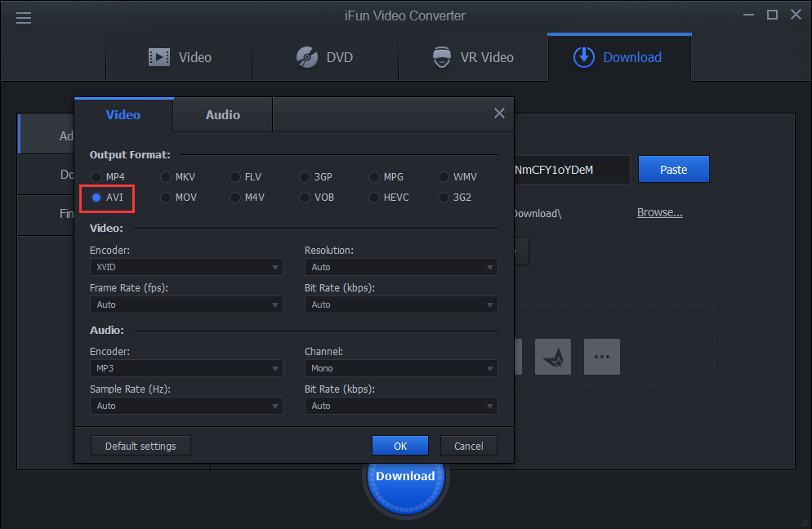Open the video Bit Rate dropdown
The width and height of the screenshot is (812, 529).
401,305
